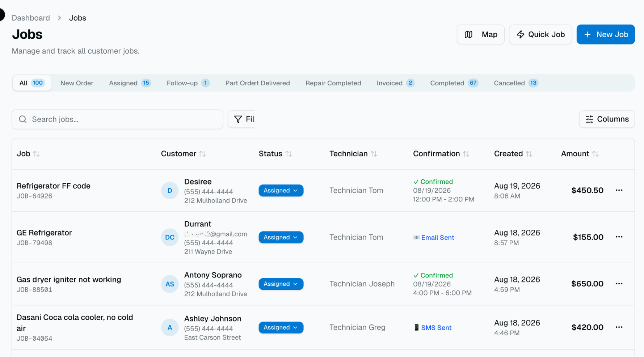Screen dimensions: 644x357
Task: Open Assigned status dropdown for Durrant
Action: (281, 237)
